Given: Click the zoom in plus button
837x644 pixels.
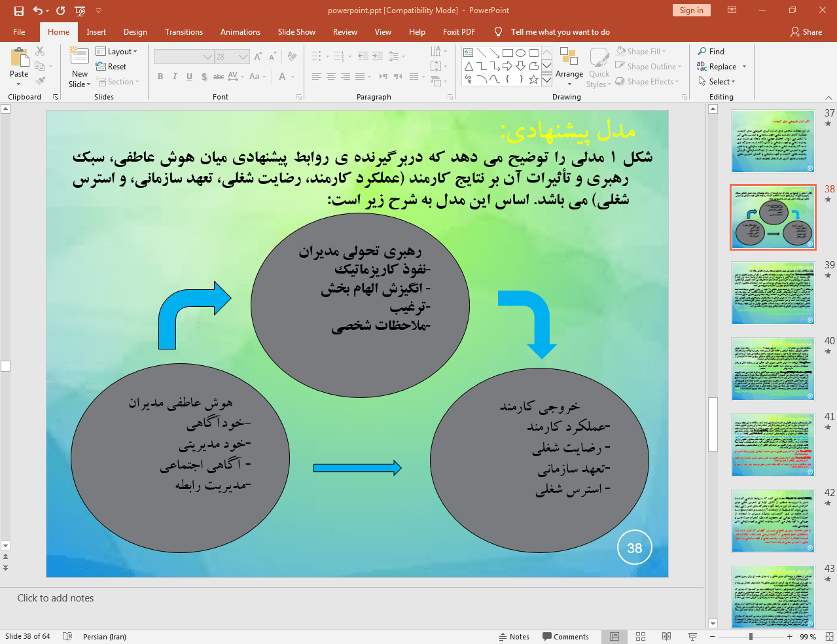Looking at the screenshot, I should [x=790, y=636].
